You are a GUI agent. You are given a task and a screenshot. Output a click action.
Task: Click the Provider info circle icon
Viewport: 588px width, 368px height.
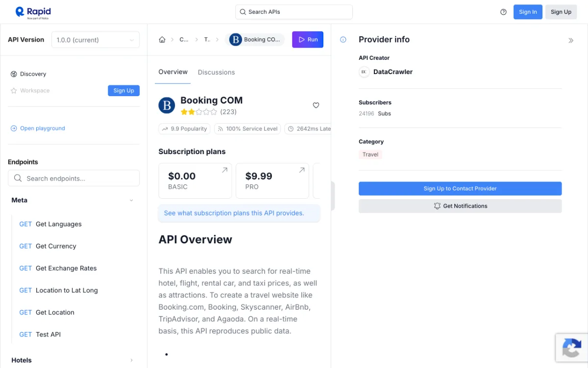coord(343,40)
